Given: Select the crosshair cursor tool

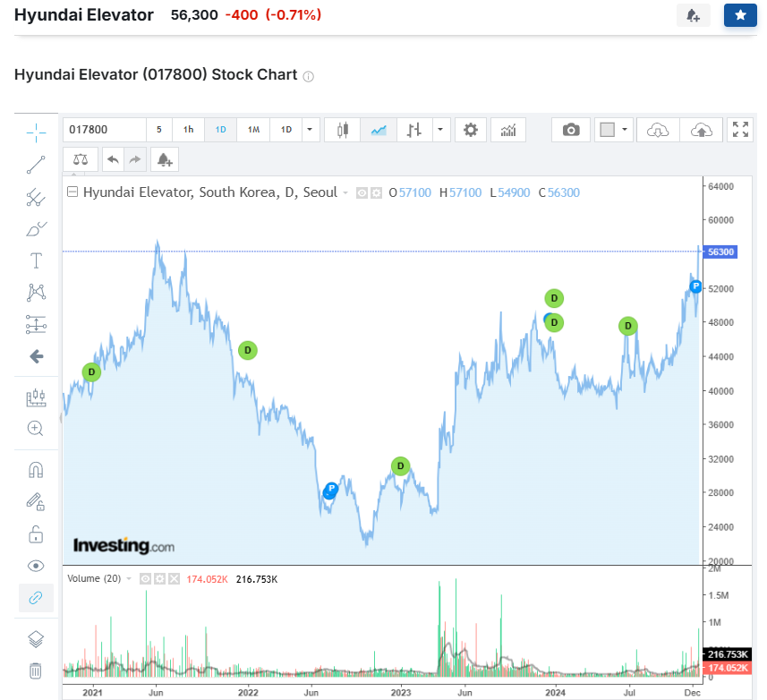Looking at the screenshot, I should coord(36,132).
